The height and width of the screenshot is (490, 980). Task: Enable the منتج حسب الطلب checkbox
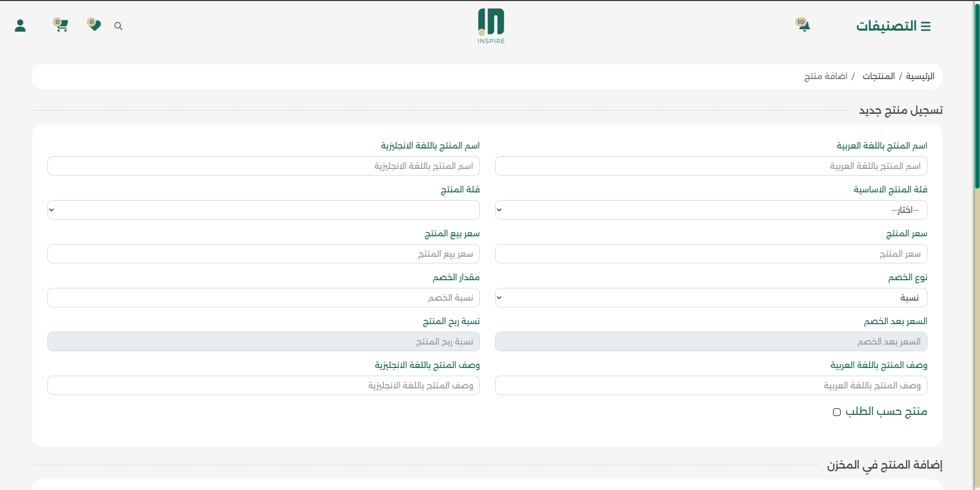837,412
